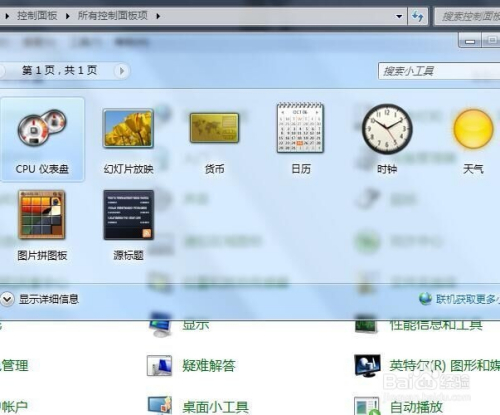The width and height of the screenshot is (500, 415).
Task: Click the 桌面小工具 icon
Action: [160, 406]
